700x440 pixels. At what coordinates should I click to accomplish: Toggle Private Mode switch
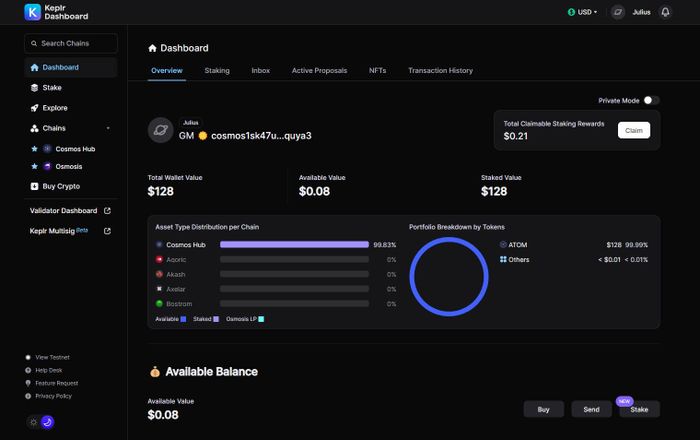click(651, 100)
